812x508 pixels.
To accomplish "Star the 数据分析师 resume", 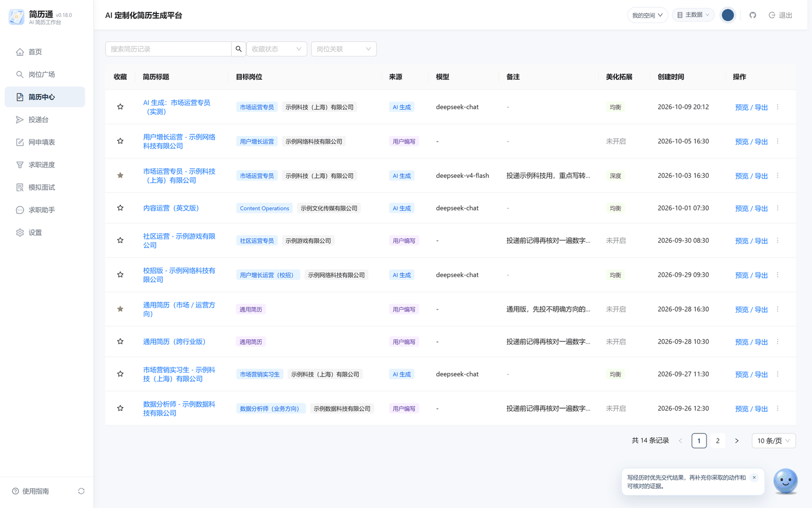I will [120, 408].
